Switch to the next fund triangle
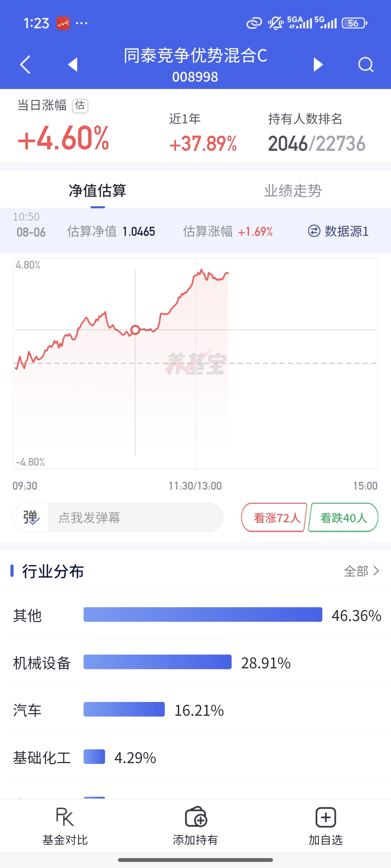This screenshot has width=391, height=868. coord(318,64)
